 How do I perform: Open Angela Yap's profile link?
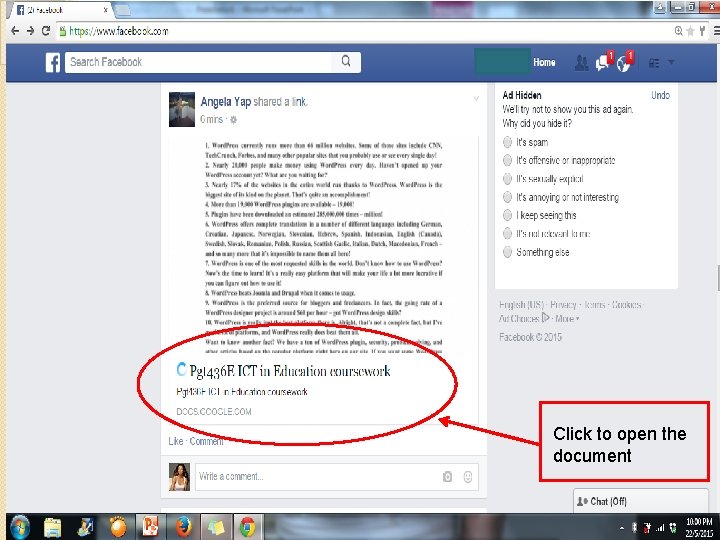click(225, 101)
